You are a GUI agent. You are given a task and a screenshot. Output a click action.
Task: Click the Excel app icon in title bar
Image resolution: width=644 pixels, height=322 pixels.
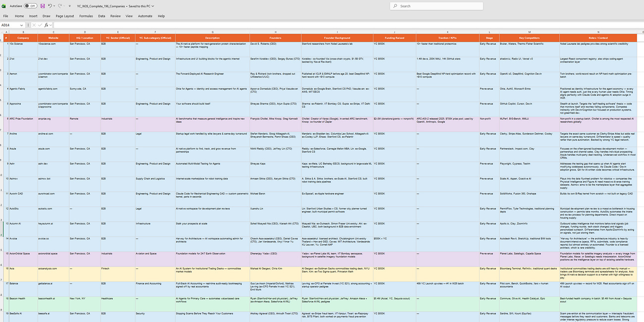pyautogui.click(x=4, y=6)
